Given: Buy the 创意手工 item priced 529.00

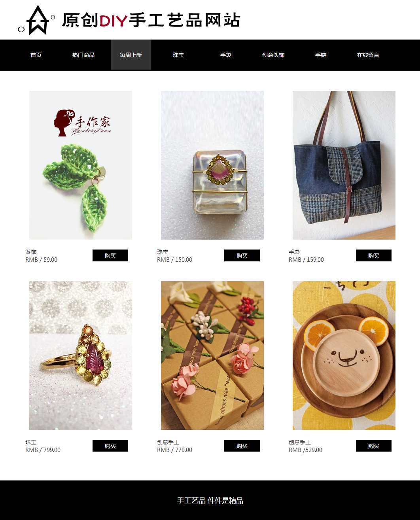Looking at the screenshot, I should [x=374, y=446].
